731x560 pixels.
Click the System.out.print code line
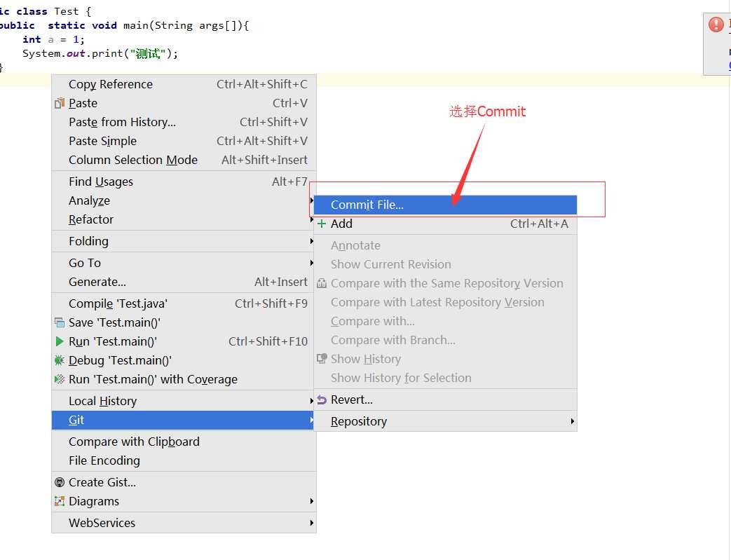click(100, 54)
